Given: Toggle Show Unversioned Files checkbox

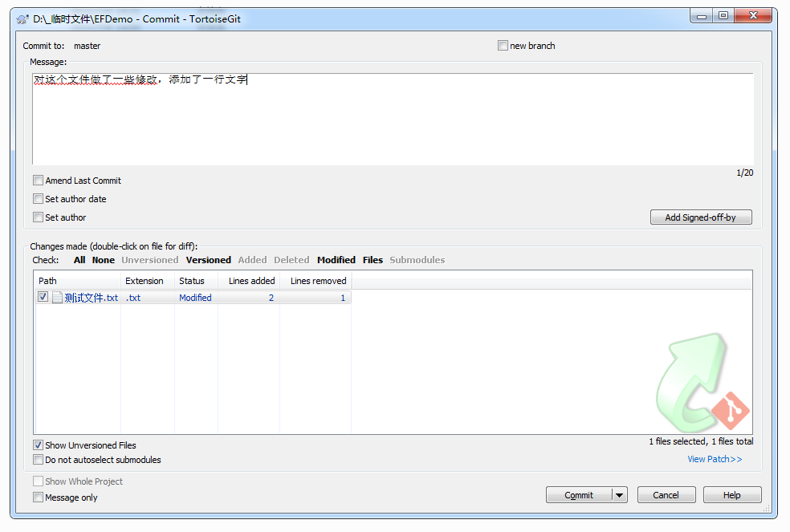Looking at the screenshot, I should click(39, 445).
